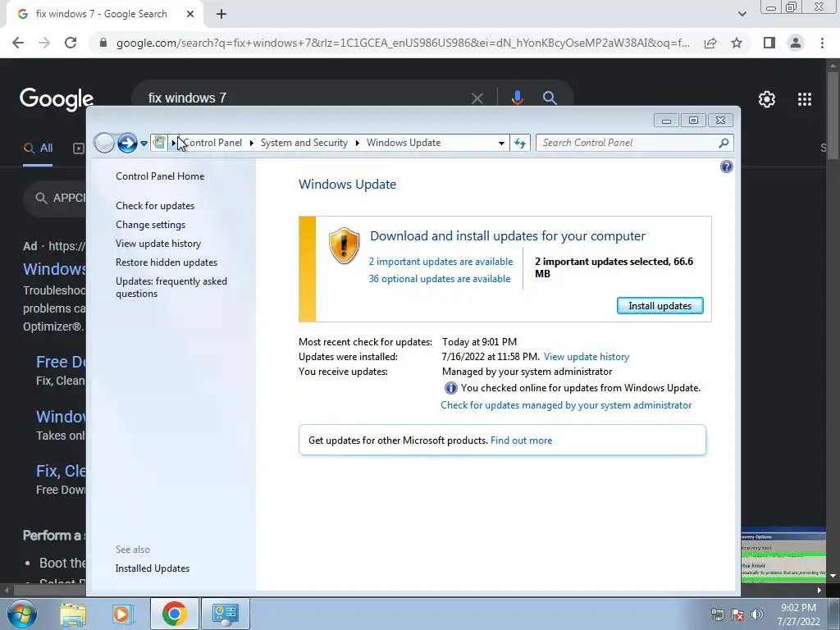Open a new Chrome tab
This screenshot has width=840, height=630.
click(221, 15)
